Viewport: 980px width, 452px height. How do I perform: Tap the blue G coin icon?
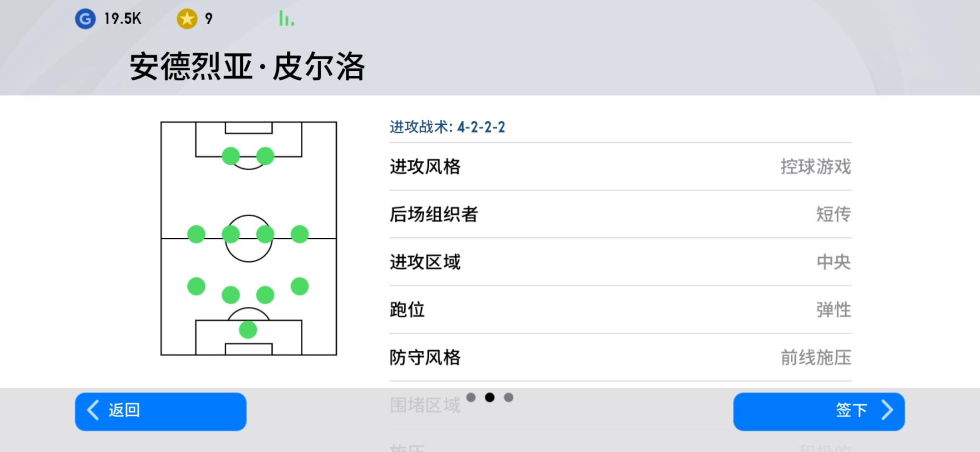pos(85,19)
